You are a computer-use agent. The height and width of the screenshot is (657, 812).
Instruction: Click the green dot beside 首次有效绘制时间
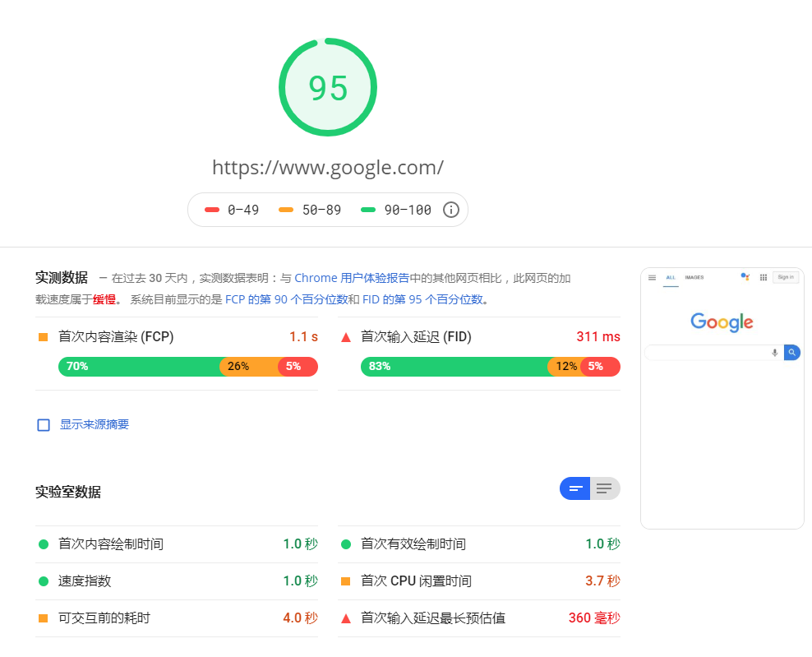click(x=346, y=544)
